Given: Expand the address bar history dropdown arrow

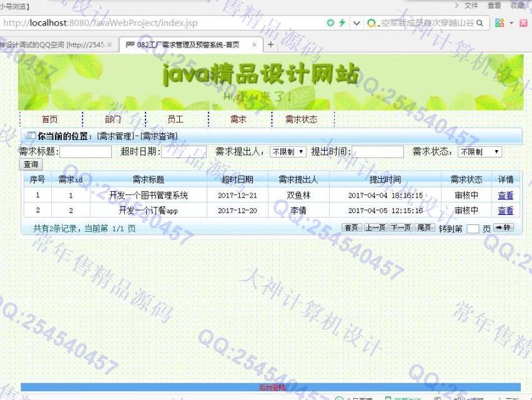Looking at the screenshot, I should (x=357, y=23).
